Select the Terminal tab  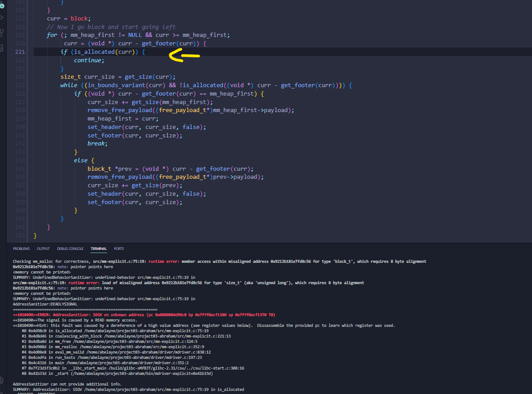99,249
